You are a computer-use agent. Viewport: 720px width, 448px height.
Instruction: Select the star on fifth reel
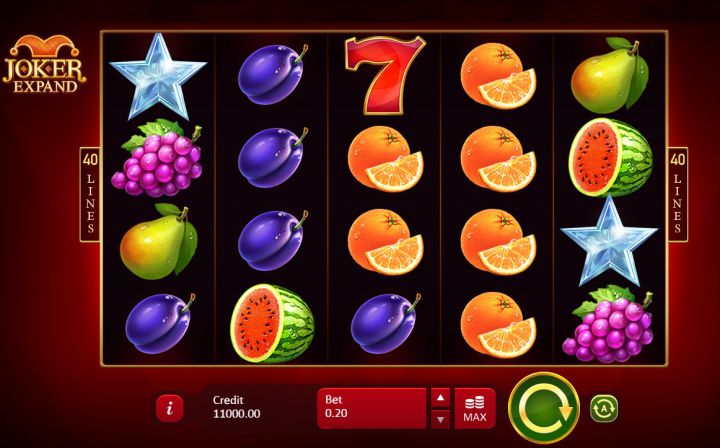609,241
